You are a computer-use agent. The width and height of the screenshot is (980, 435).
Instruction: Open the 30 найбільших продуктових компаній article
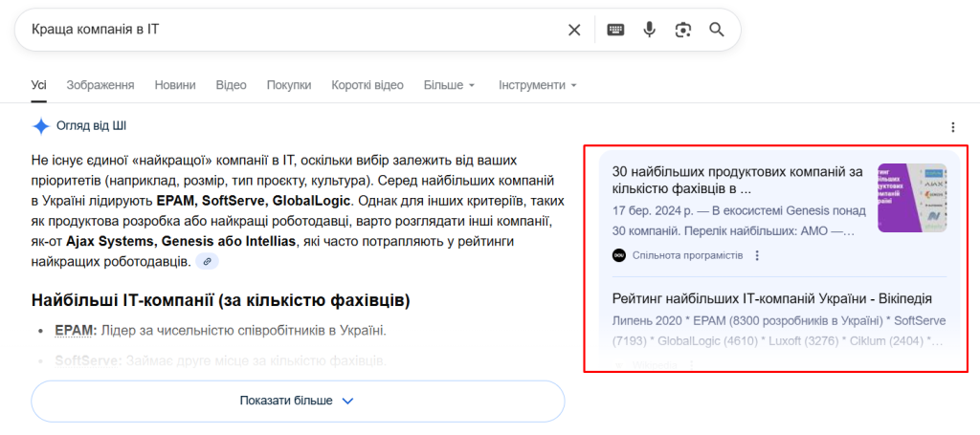tap(737, 180)
